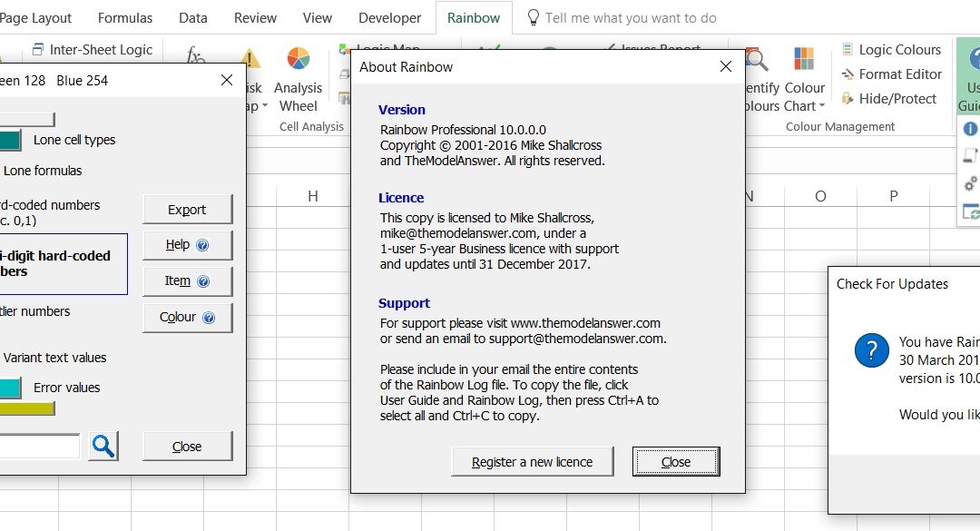980x531 pixels.
Task: Switch to the Developer tab
Action: tap(390, 18)
